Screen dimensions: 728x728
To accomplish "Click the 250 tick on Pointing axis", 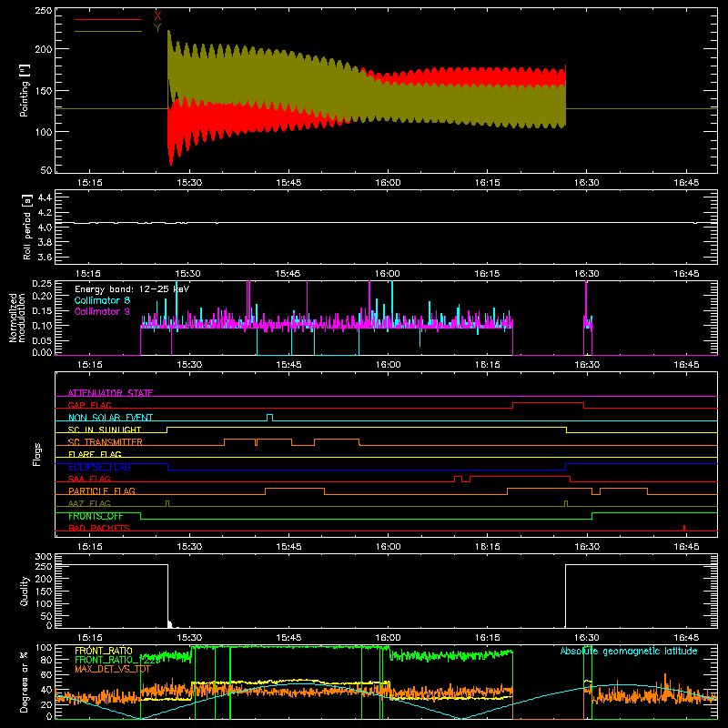I will 43,10.
